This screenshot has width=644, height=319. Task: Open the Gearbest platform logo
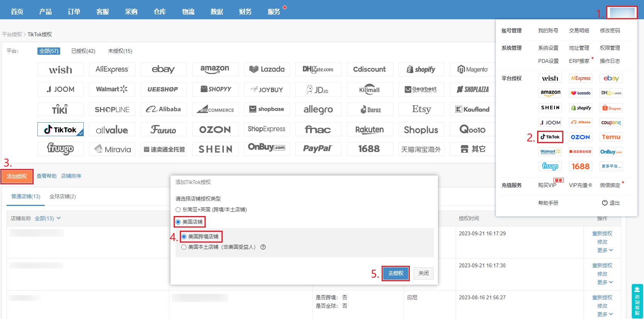(x=421, y=89)
